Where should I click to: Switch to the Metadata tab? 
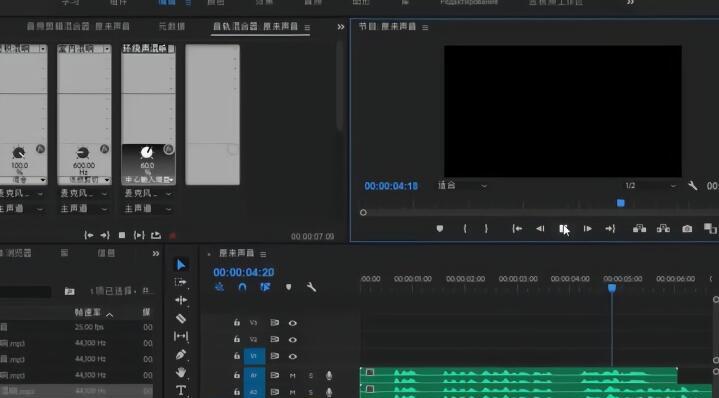pyautogui.click(x=172, y=27)
